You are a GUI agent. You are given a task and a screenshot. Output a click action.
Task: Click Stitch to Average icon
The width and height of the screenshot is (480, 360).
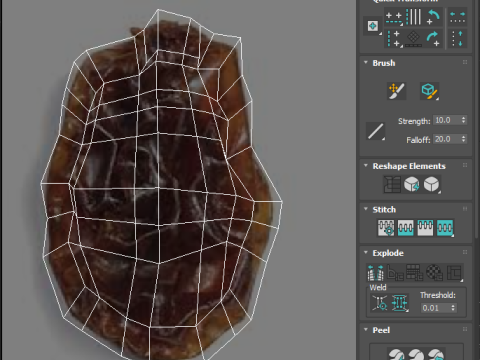point(405,228)
